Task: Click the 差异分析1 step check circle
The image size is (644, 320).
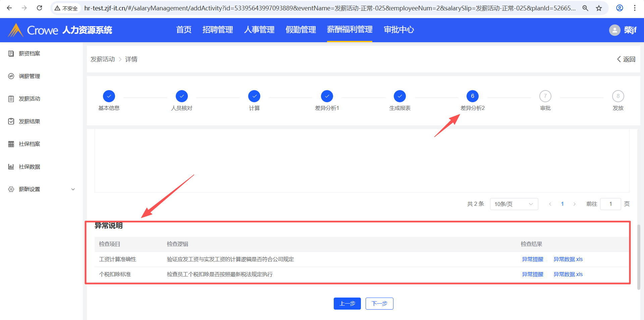Action: (x=327, y=96)
